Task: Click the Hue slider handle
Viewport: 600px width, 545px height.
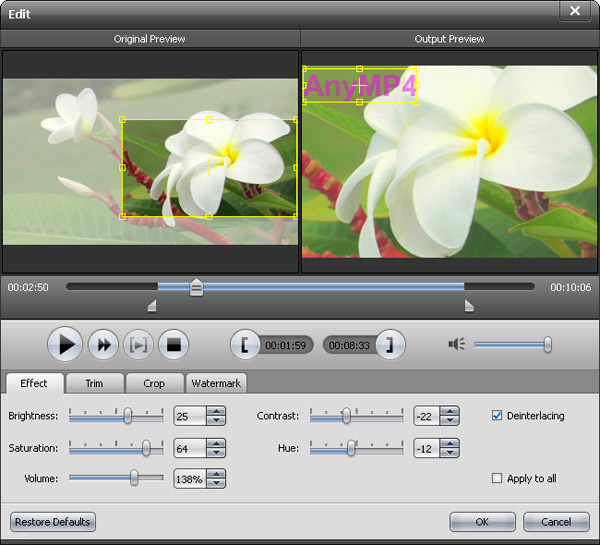Action: [x=351, y=448]
